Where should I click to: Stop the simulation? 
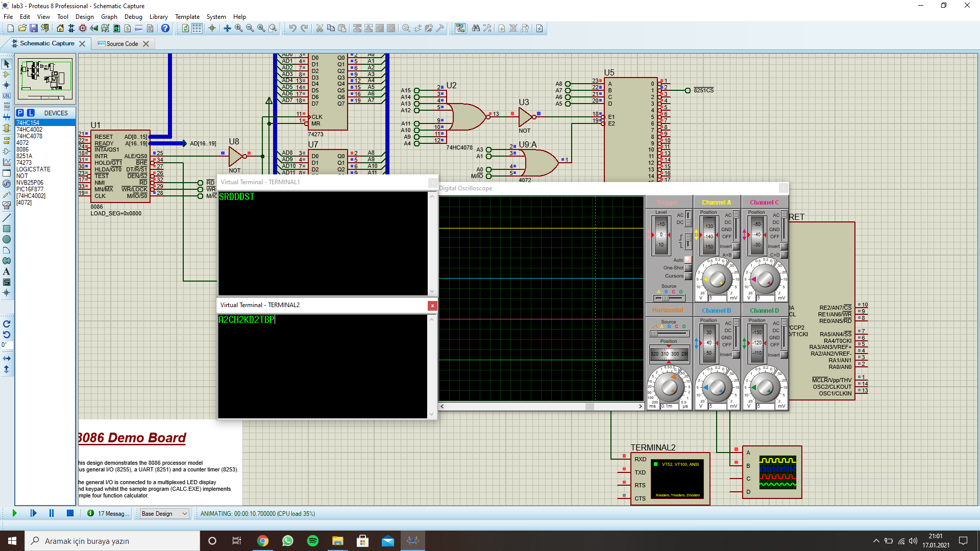(70, 513)
